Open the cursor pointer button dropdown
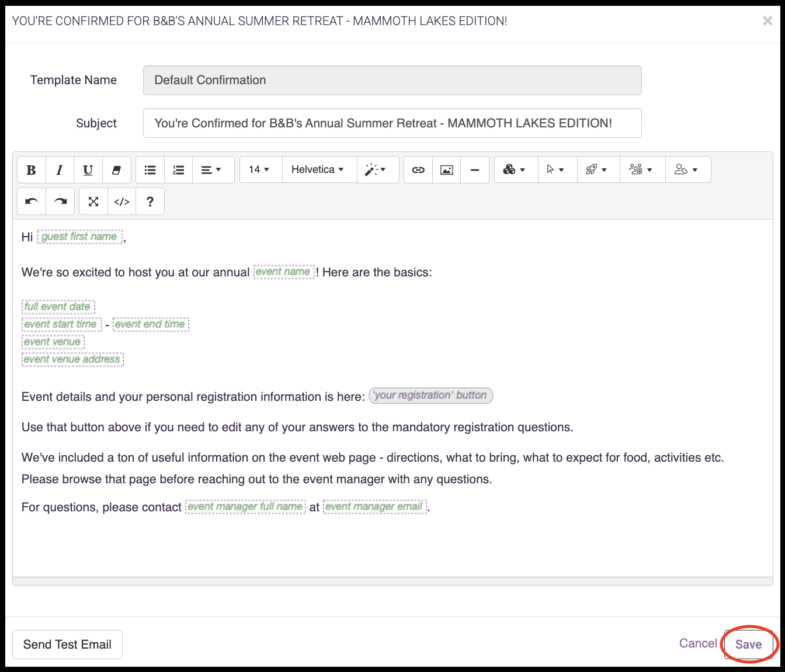 (x=557, y=170)
